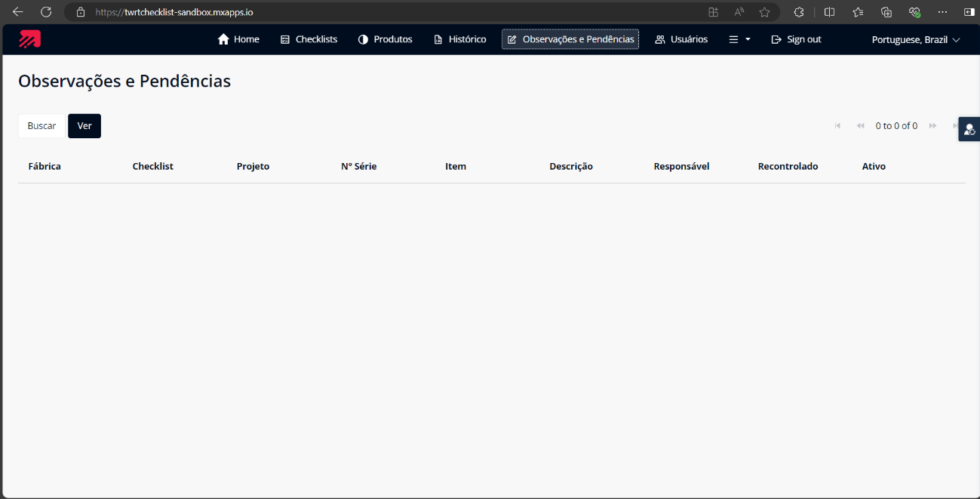Image resolution: width=980 pixels, height=499 pixels.
Task: Open the Produtos page
Action: tap(385, 39)
